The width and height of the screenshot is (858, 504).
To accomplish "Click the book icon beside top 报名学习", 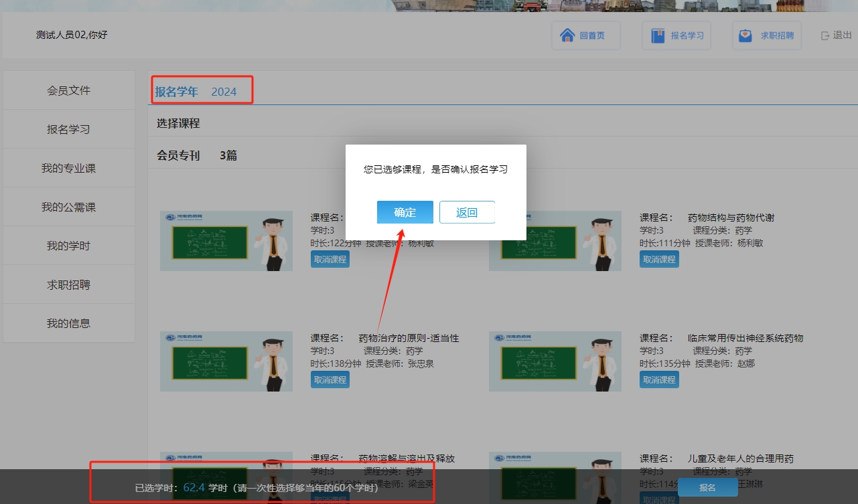I will tap(657, 35).
